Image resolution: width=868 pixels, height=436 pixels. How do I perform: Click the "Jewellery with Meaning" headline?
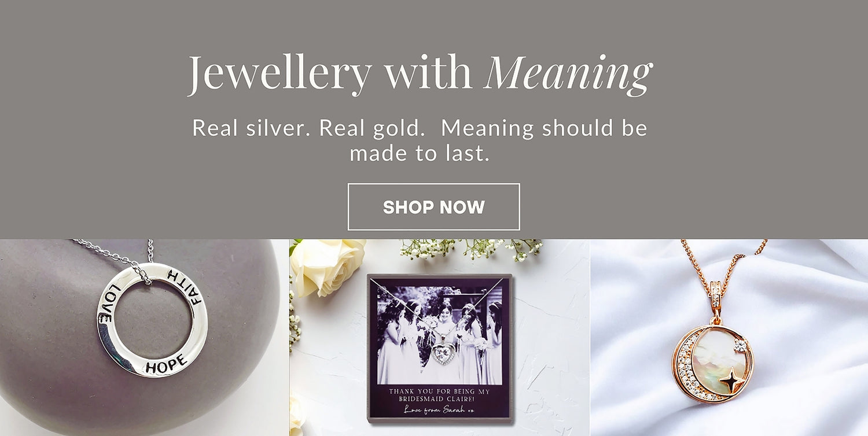420,74
